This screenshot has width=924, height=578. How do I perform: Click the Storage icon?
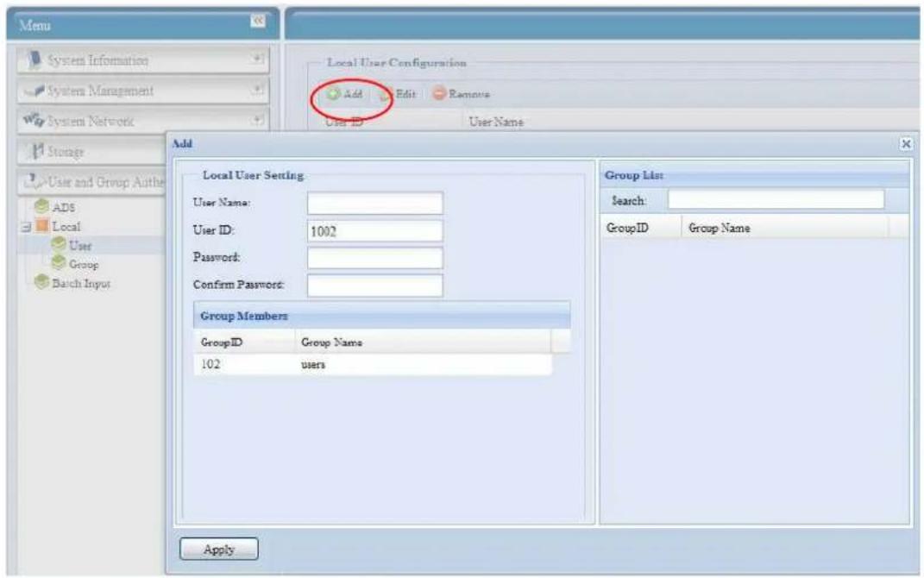(37, 152)
